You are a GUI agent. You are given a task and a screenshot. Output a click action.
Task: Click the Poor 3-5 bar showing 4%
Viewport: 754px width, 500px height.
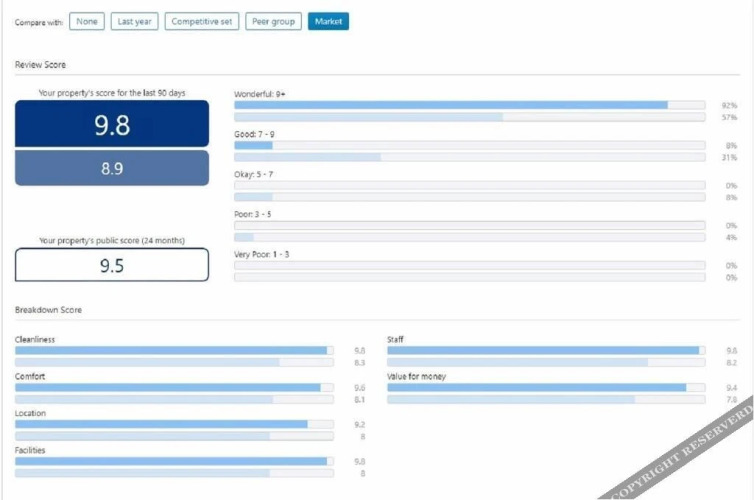(x=469, y=237)
